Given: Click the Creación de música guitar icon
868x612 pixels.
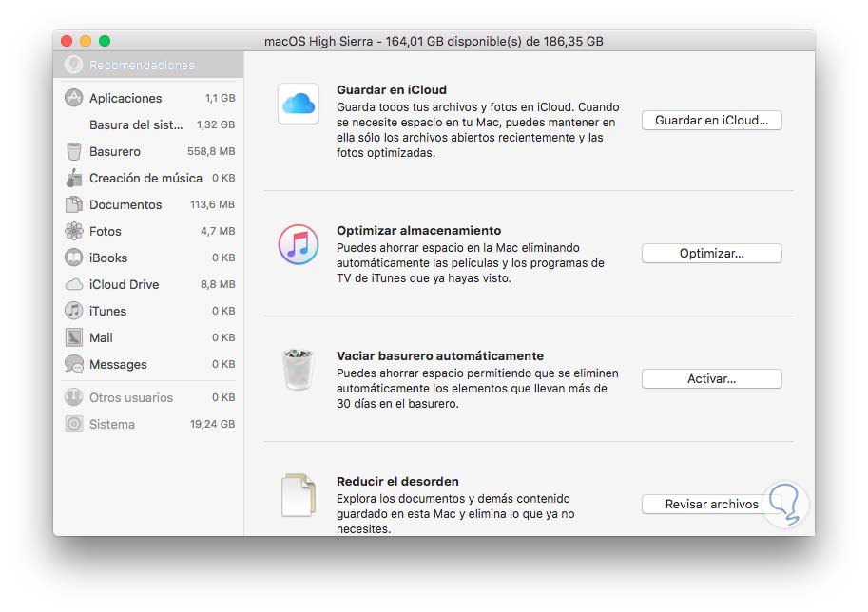Looking at the screenshot, I should click(73, 178).
